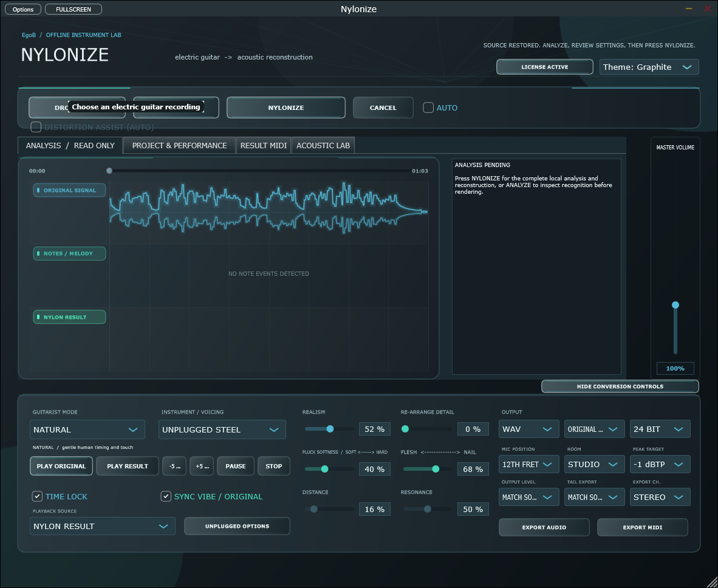This screenshot has height=588, width=718.
Task: Open the Peak Target -1 dBTP dropdown
Action: pyautogui.click(x=660, y=464)
